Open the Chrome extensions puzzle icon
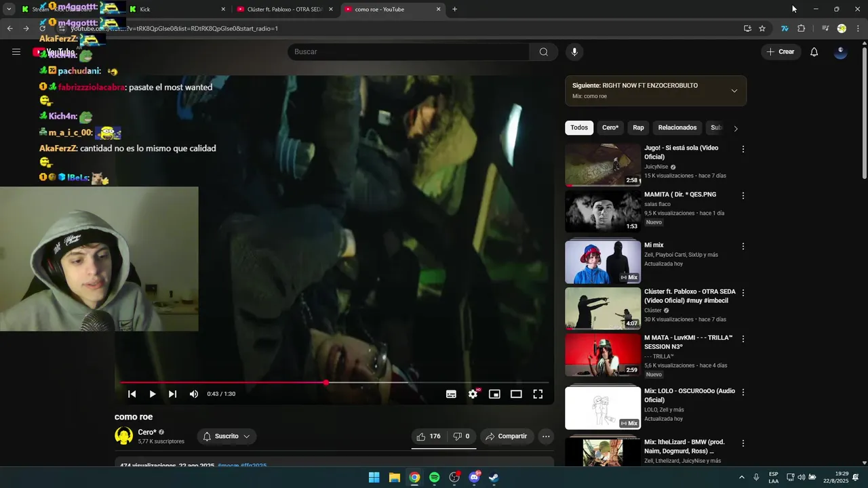868x488 pixels. click(x=802, y=28)
